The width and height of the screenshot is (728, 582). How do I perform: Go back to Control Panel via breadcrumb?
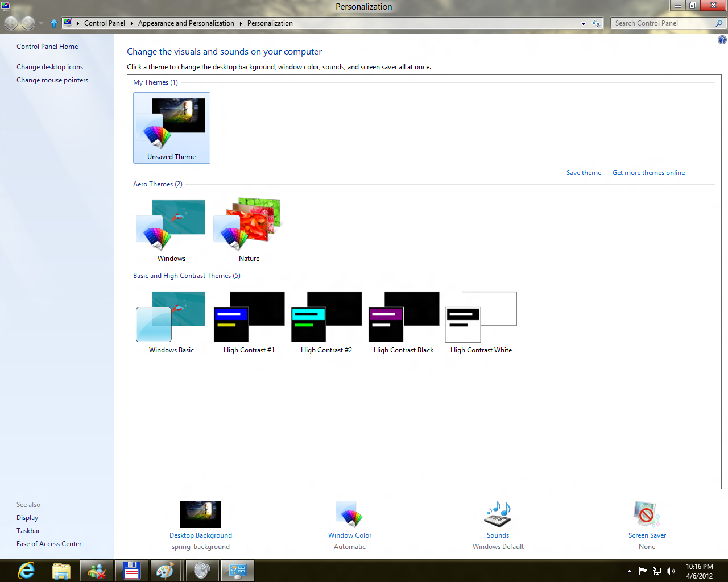(105, 23)
